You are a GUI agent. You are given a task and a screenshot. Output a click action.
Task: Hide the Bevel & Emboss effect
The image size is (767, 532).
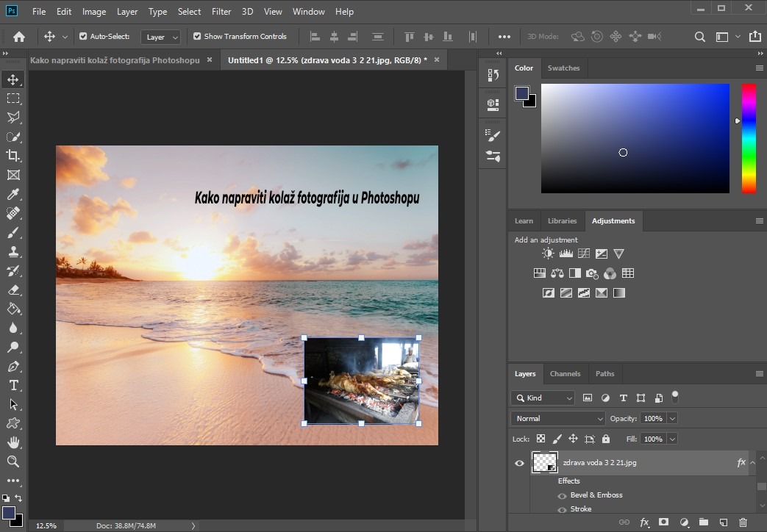(x=563, y=495)
